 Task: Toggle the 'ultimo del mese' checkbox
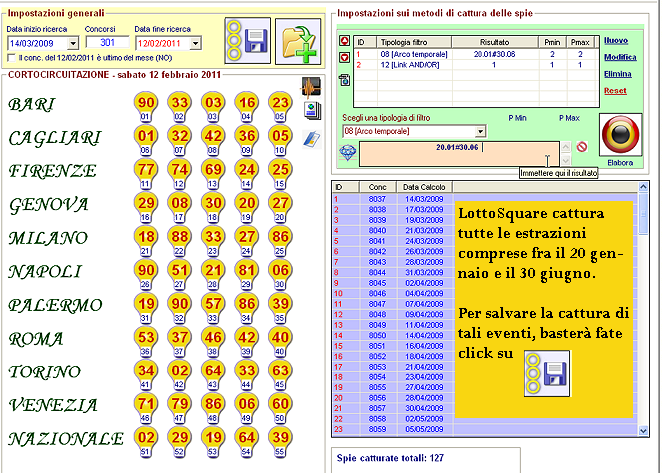(11, 58)
